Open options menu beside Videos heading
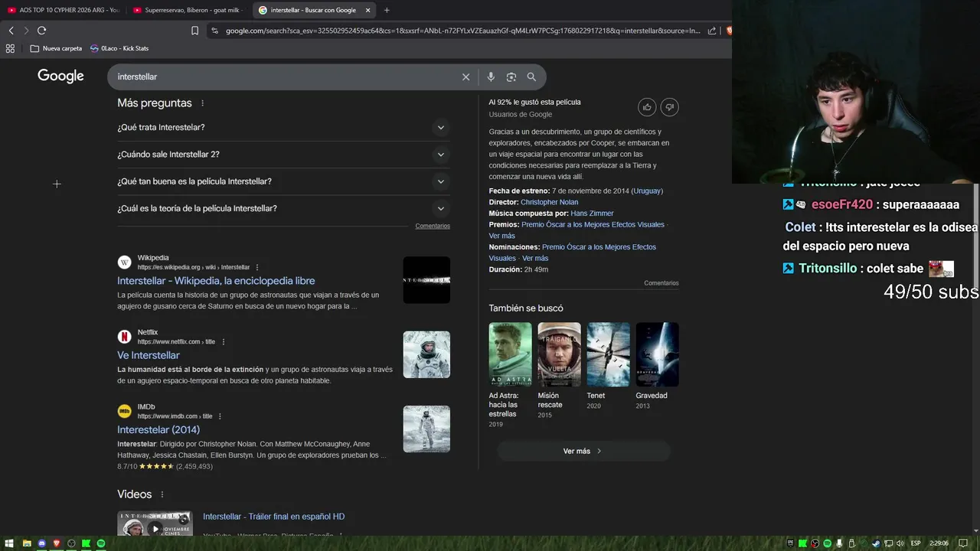This screenshot has width=980, height=551. (162, 494)
